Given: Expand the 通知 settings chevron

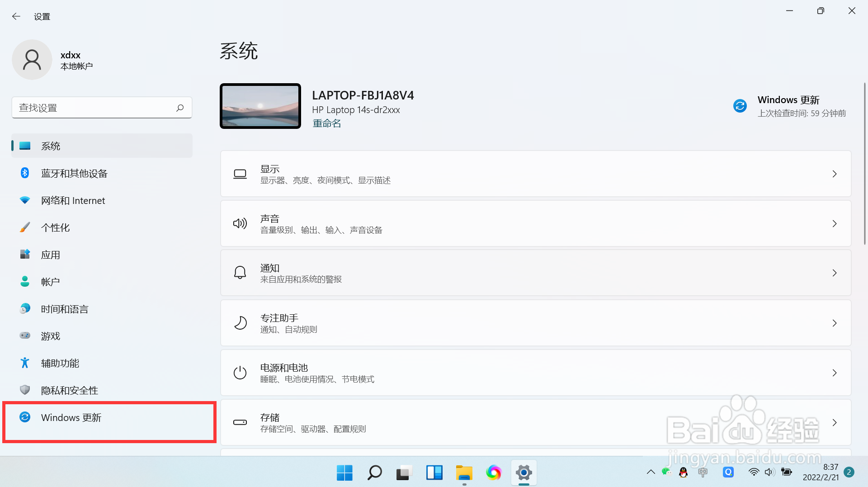Looking at the screenshot, I should coord(835,273).
